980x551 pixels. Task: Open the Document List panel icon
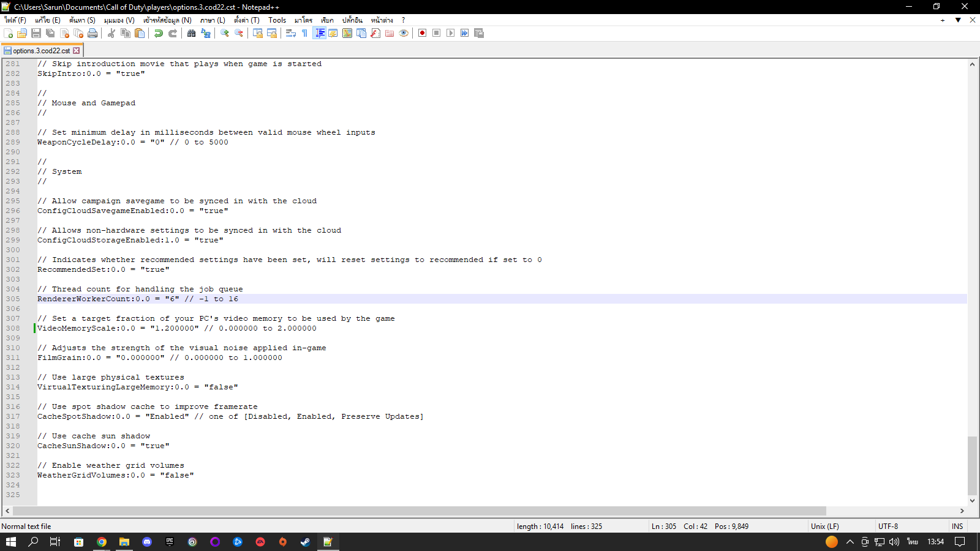(361, 33)
